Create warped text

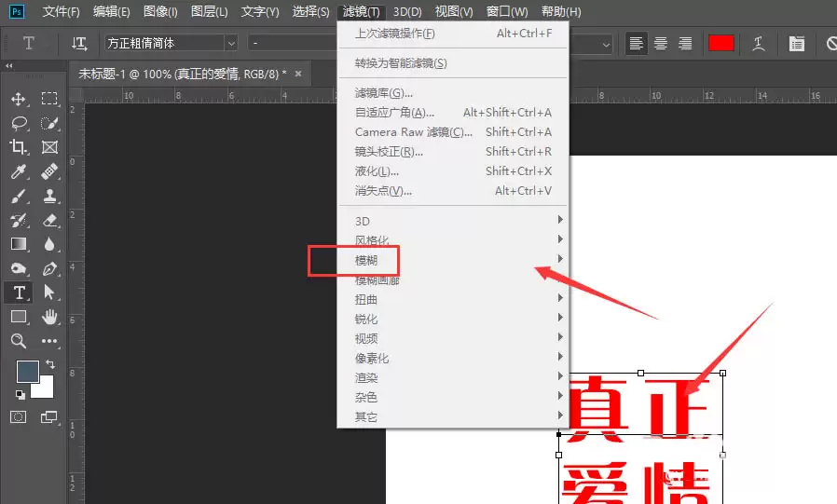759,43
